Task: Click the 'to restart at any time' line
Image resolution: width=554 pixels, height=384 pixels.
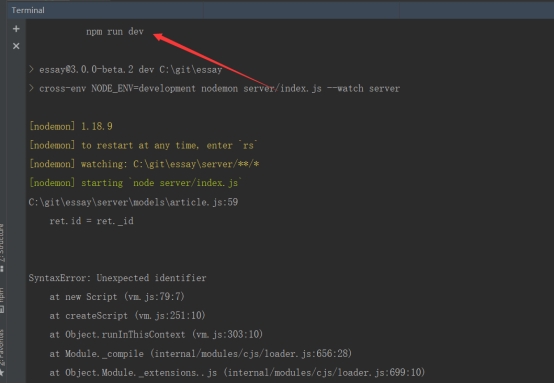Action: pos(143,146)
